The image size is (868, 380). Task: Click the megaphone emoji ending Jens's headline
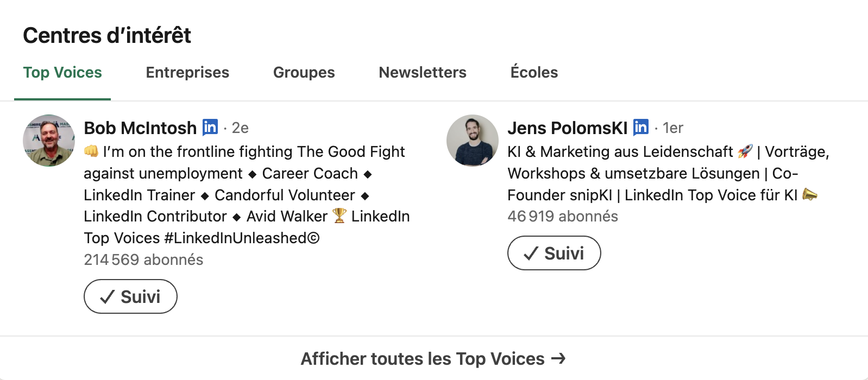coord(810,194)
